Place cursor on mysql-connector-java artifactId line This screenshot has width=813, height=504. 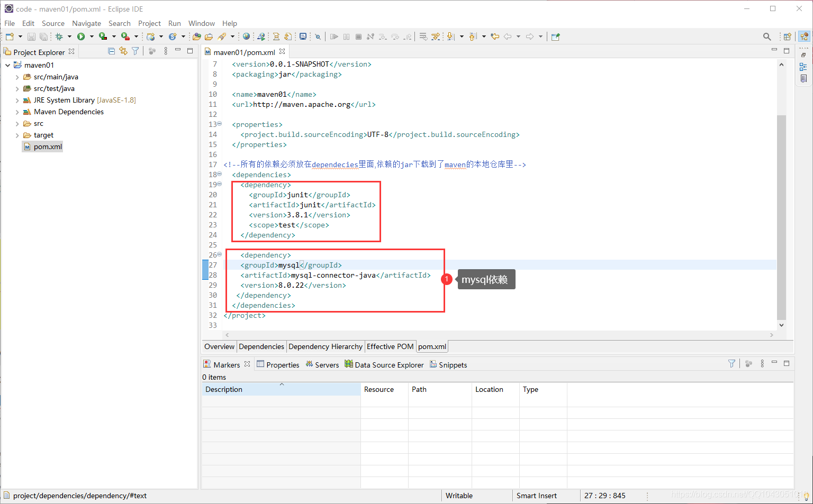(335, 275)
